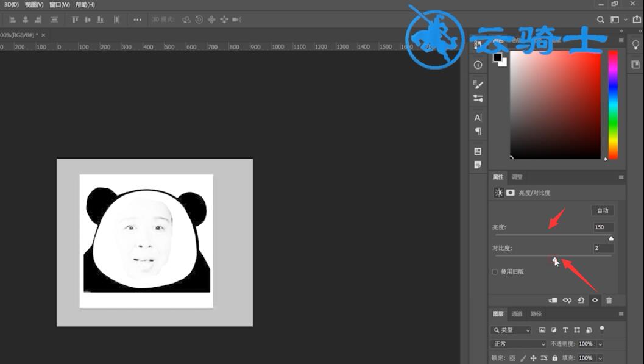Turn layer filtering switch on or off
The width and height of the screenshot is (644, 364).
[602, 329]
